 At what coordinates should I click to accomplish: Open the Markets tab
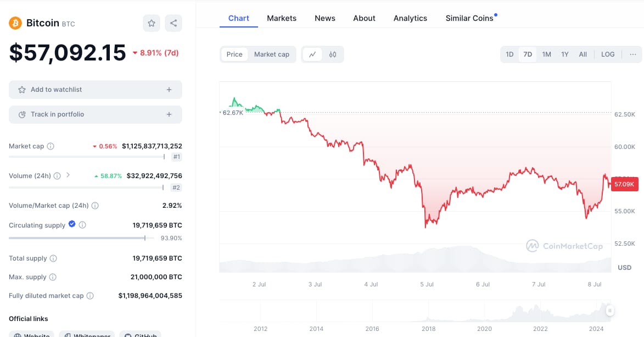[x=282, y=18]
